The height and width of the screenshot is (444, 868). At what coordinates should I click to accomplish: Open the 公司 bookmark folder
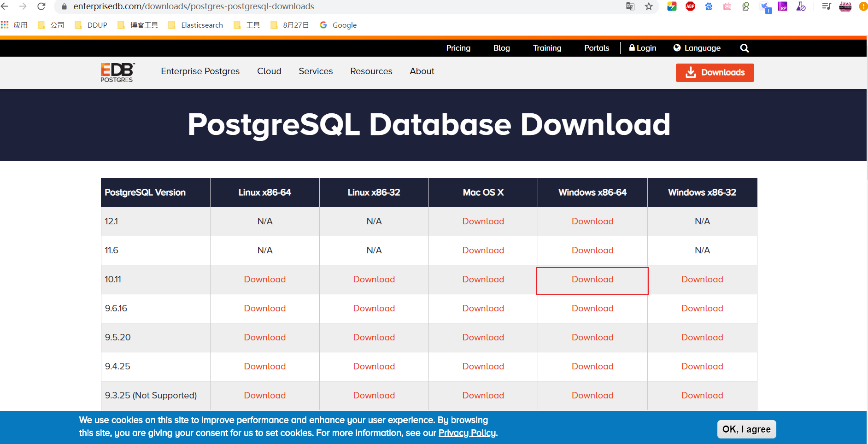click(51, 25)
